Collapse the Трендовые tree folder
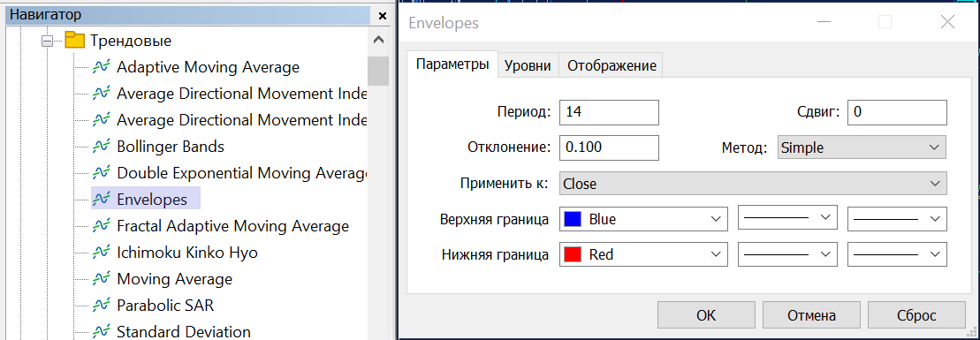 pos(47,42)
